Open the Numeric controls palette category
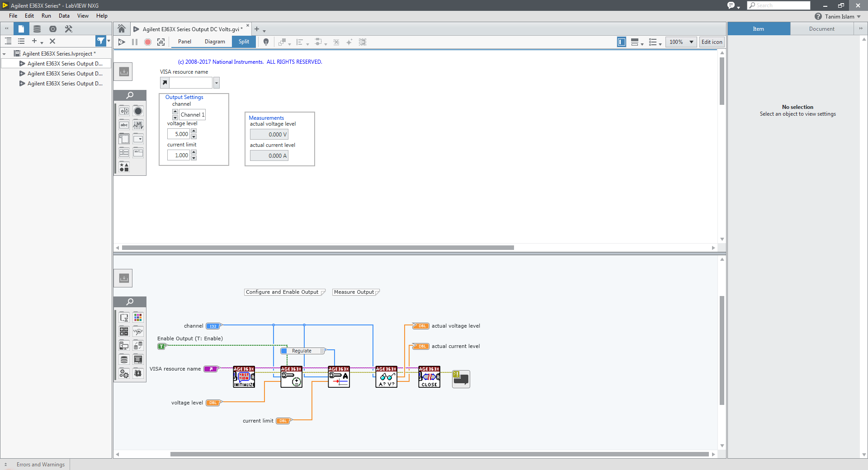The image size is (868, 470). [x=124, y=111]
